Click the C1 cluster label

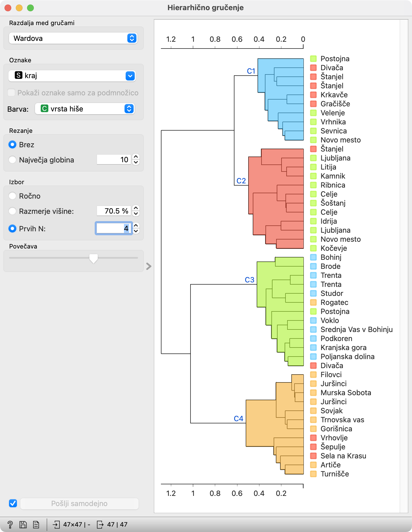[x=251, y=71]
